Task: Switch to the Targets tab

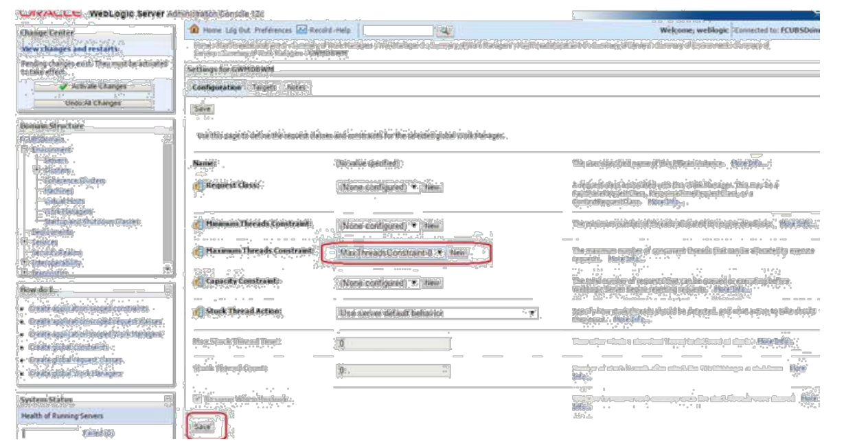Action: coord(264,88)
